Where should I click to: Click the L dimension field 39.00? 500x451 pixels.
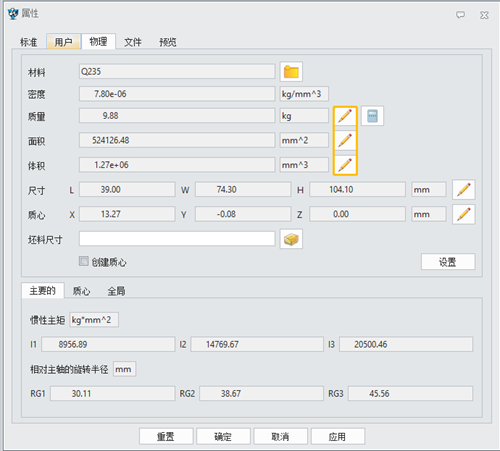pos(127,189)
